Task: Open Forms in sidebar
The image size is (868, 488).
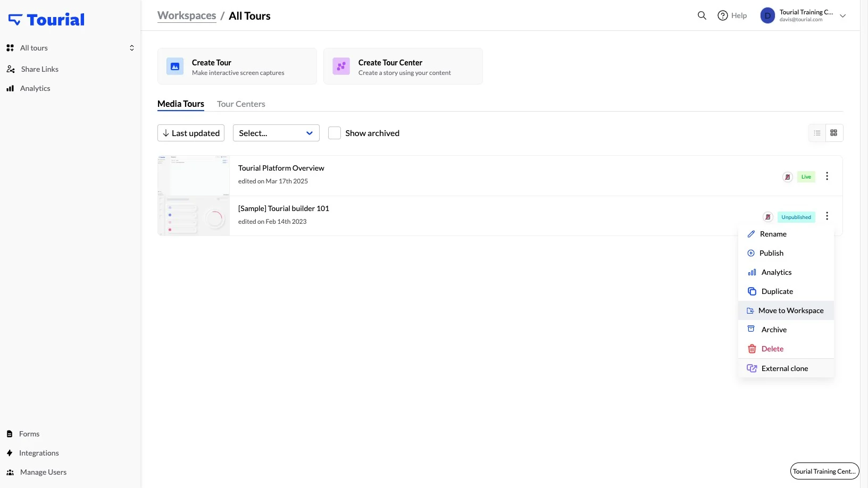Action: (x=29, y=434)
